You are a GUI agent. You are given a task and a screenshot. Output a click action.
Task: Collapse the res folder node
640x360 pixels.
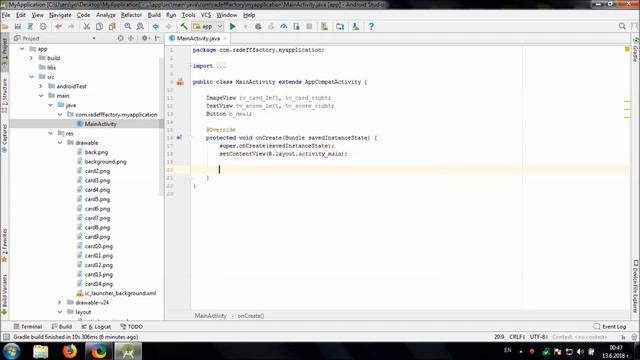pyautogui.click(x=50, y=133)
